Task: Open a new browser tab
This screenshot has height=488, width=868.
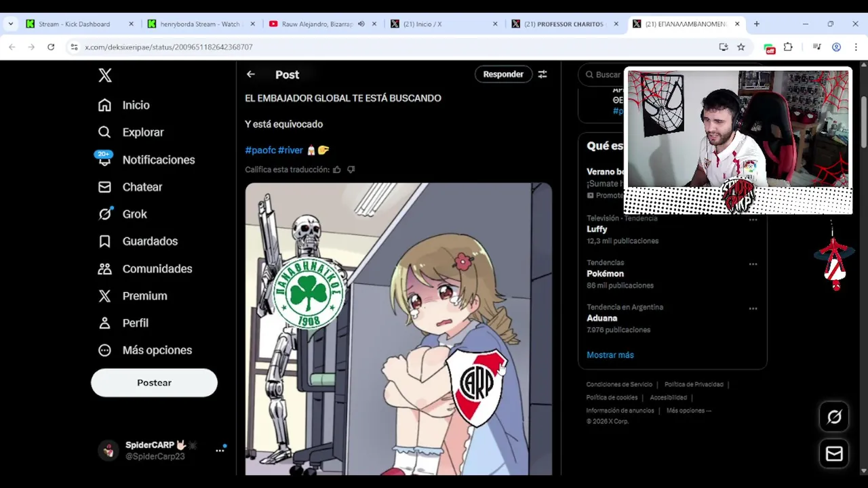Action: tap(756, 24)
